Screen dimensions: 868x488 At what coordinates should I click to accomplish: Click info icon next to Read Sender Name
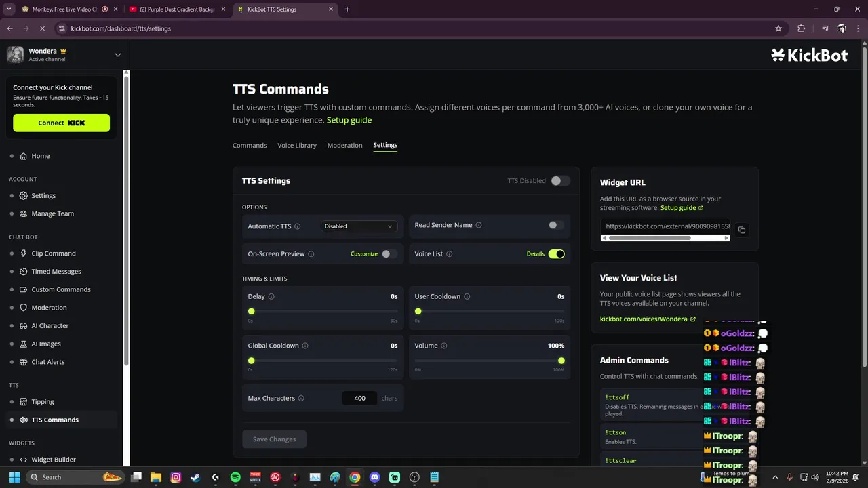coord(479,225)
